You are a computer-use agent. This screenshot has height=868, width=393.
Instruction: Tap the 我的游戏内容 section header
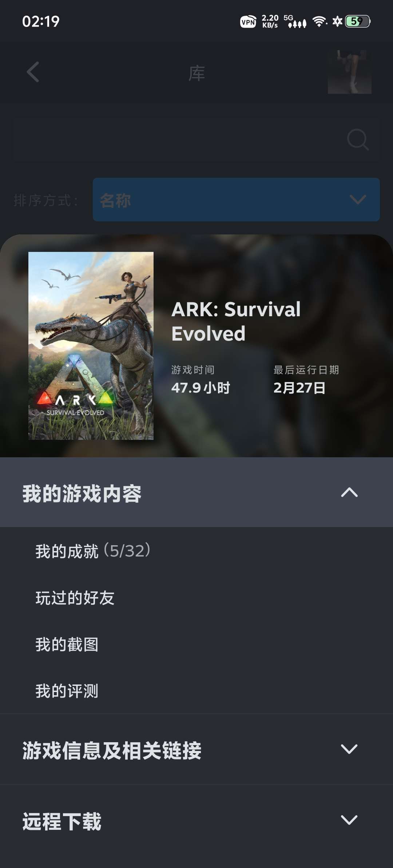(x=196, y=492)
